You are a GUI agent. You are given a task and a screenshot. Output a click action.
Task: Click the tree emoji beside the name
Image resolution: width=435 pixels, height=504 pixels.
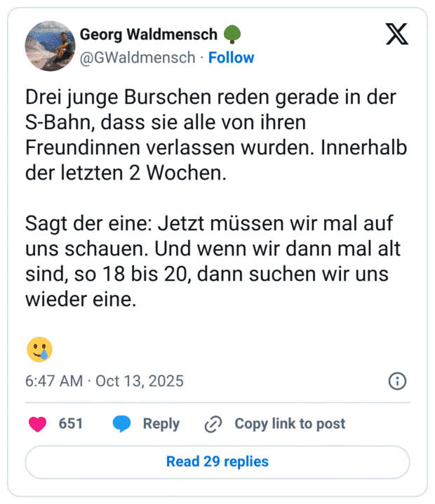233,34
